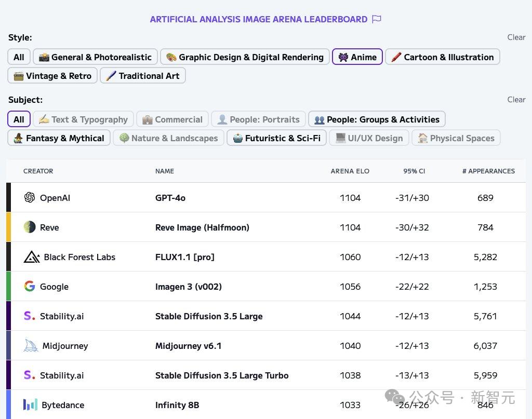Screen dimensions: 532x419
Task: Click the Google G logo
Action: coord(30,286)
